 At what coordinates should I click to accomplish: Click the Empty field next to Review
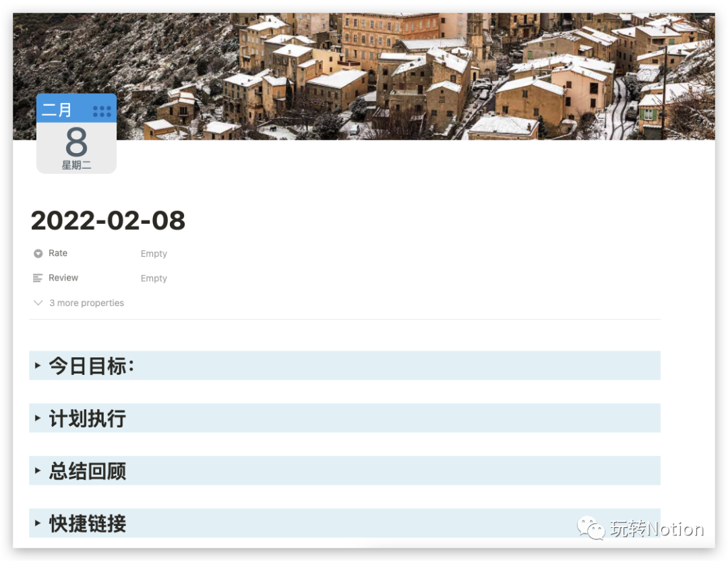[x=154, y=278]
